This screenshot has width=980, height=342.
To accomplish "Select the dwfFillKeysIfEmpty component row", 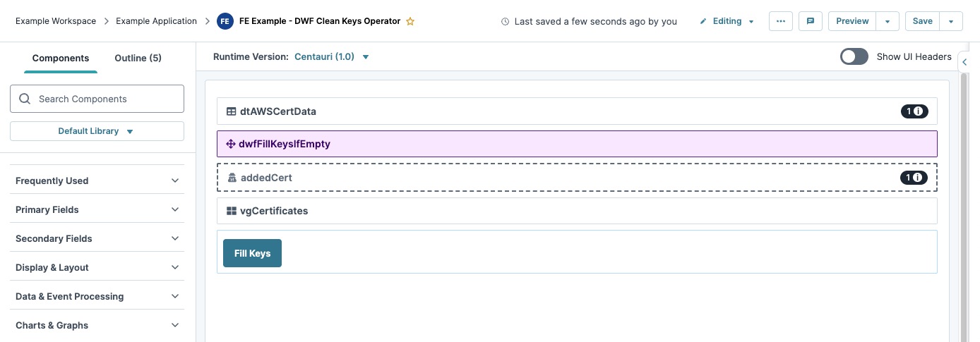I will pyautogui.click(x=577, y=144).
